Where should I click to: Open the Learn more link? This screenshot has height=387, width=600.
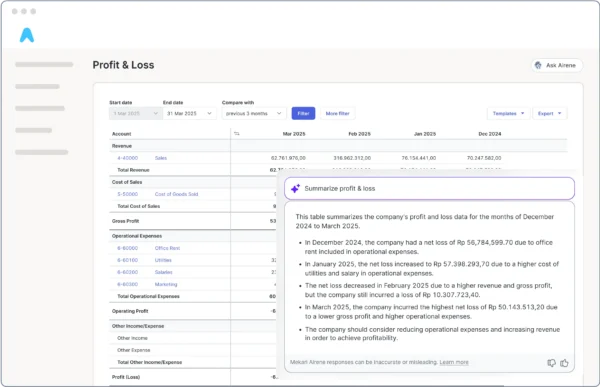tap(454, 362)
